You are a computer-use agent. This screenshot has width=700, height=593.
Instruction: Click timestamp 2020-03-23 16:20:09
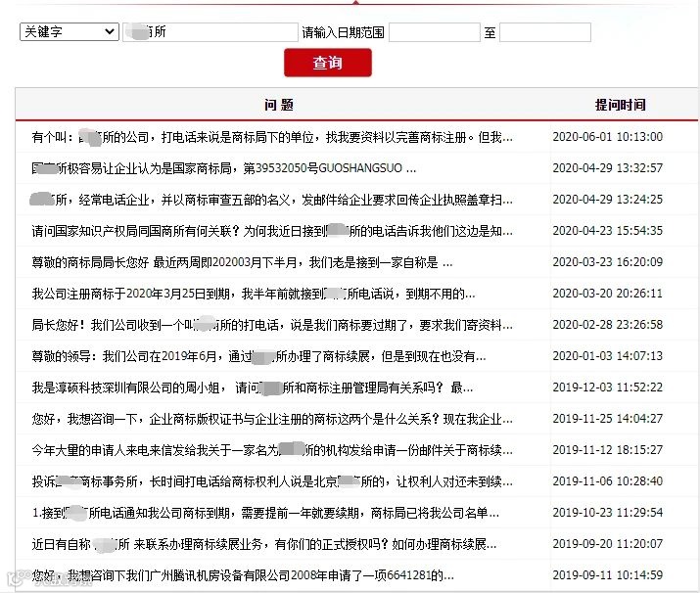tap(608, 261)
